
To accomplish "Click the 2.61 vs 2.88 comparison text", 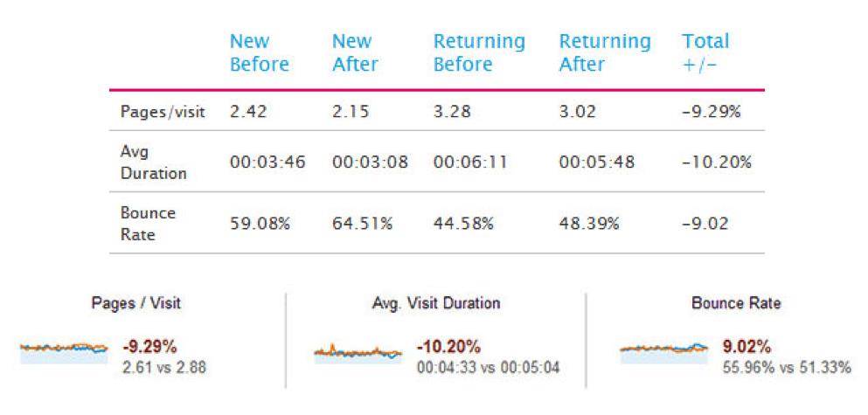I will point(165,368).
